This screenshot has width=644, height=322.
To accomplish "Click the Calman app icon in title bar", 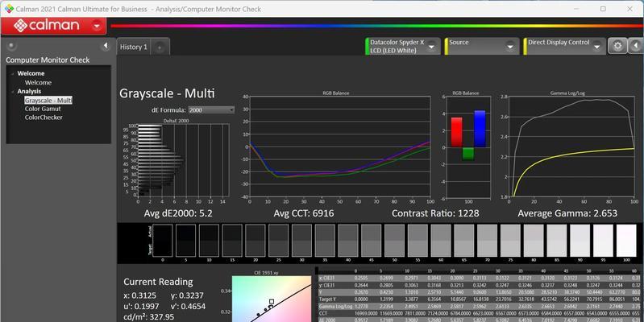I will (x=9, y=9).
